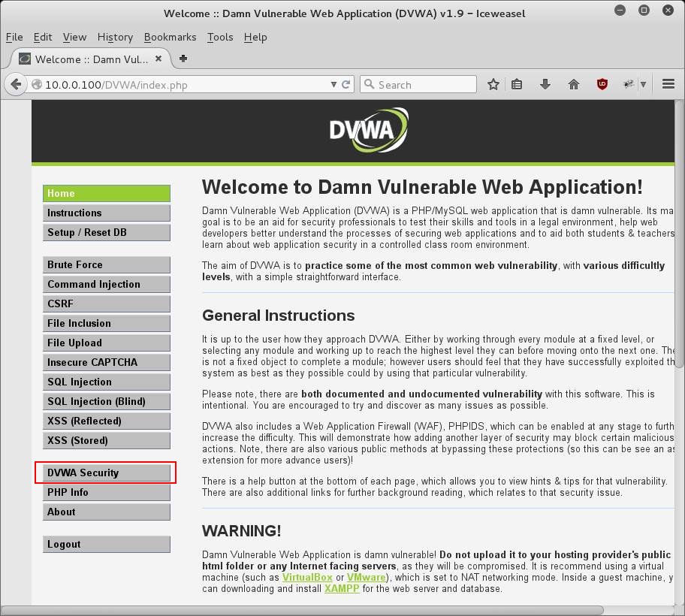The width and height of the screenshot is (685, 616).
Task: Open the History menu
Action: coord(115,37)
